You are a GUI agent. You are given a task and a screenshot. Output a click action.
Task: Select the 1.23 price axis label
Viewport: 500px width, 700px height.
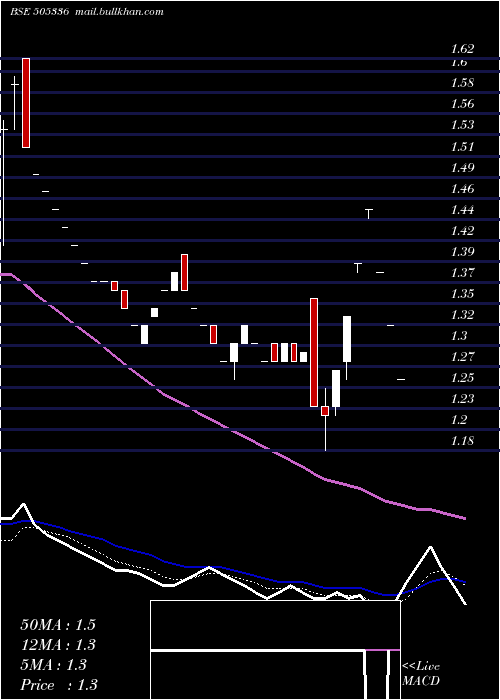[462, 398]
